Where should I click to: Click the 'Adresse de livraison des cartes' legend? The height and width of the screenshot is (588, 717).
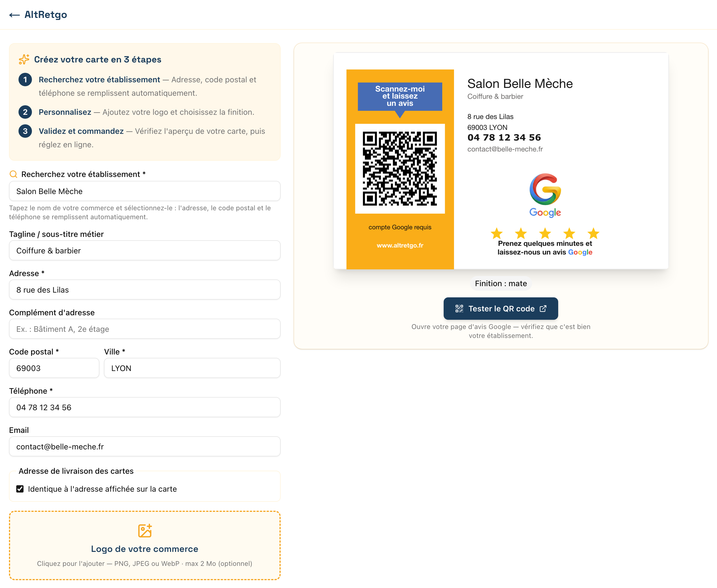(x=76, y=471)
